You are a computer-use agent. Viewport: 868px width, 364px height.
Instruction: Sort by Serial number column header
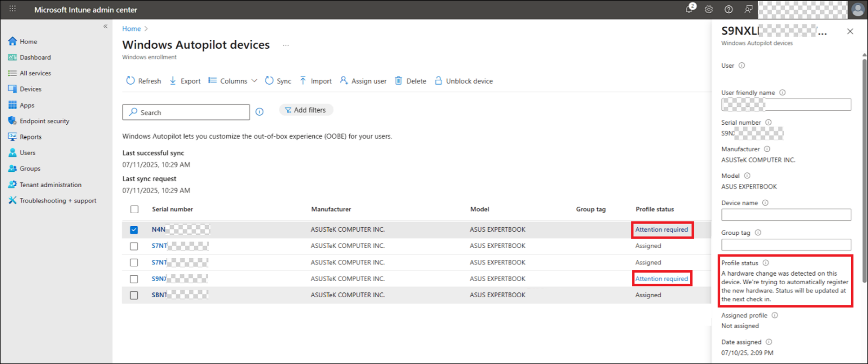pos(173,209)
